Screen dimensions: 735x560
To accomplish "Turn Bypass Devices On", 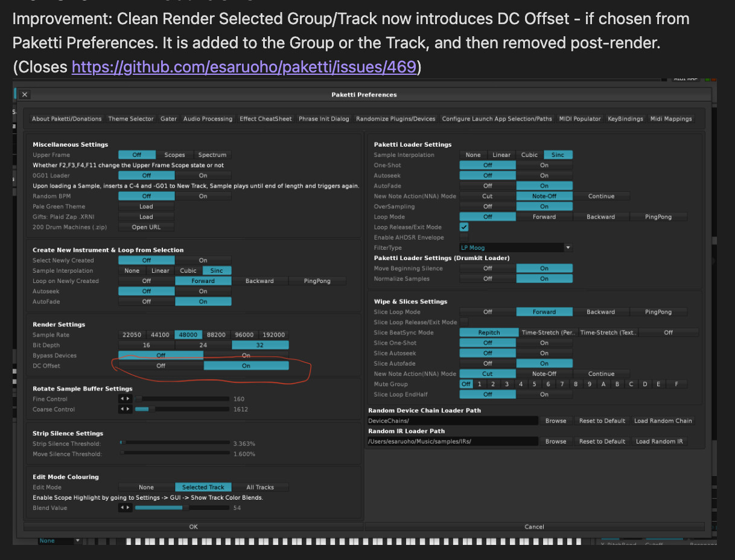I will pos(246,355).
